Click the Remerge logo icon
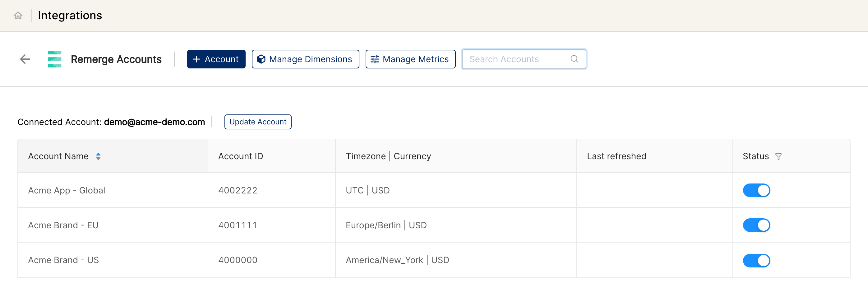Image resolution: width=868 pixels, height=283 pixels. point(55,59)
